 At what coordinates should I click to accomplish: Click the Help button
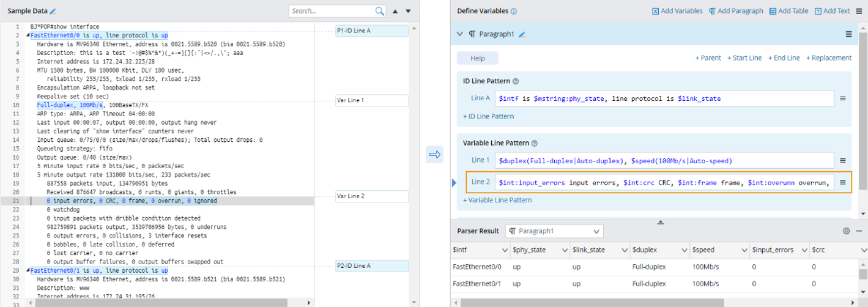[x=478, y=58]
